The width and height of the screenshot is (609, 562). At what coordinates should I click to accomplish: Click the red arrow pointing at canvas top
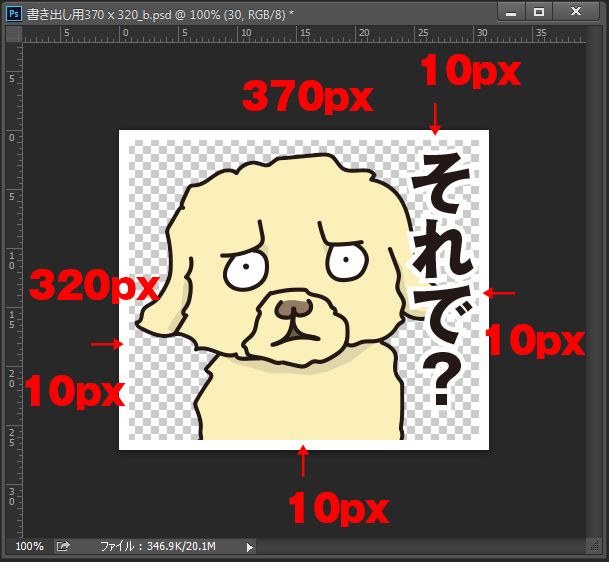tap(434, 118)
